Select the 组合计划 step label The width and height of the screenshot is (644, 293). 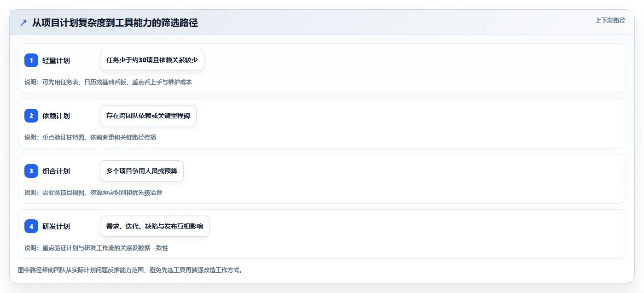pyautogui.click(x=56, y=171)
